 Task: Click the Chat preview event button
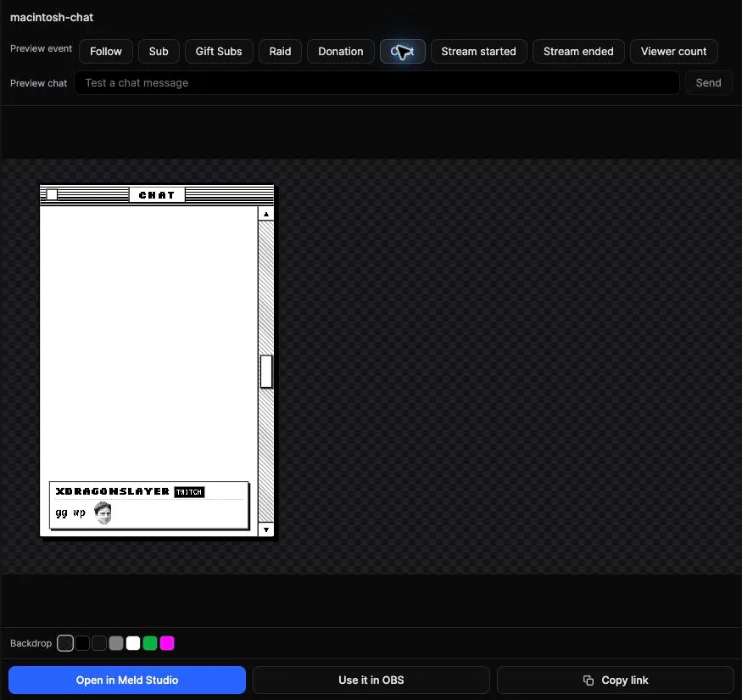point(402,51)
